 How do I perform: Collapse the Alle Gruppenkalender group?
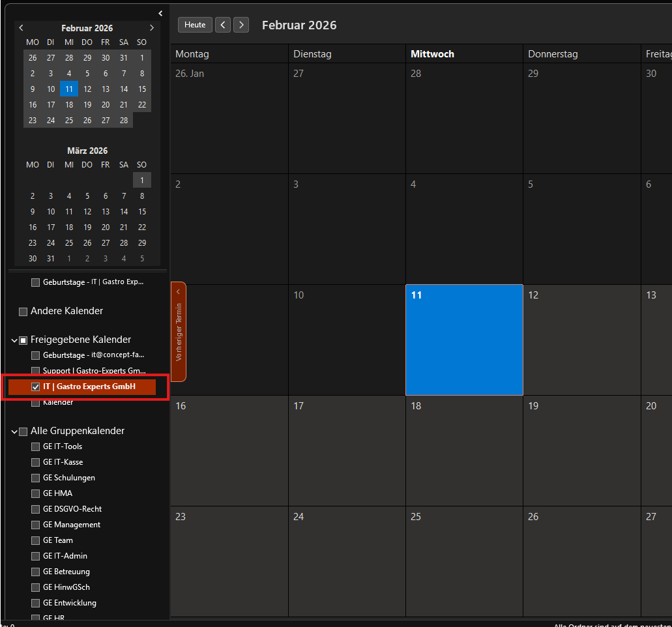pos(14,431)
